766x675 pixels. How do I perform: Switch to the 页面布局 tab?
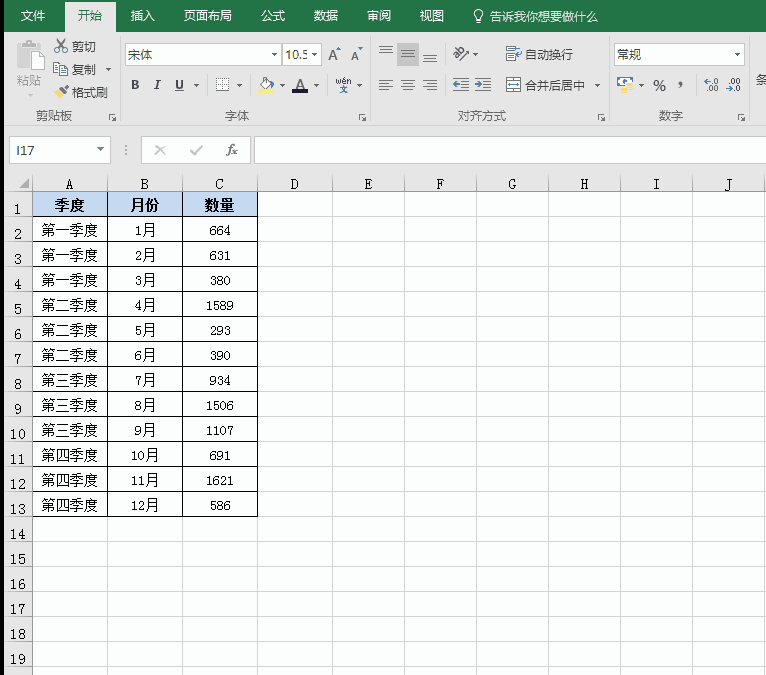[208, 16]
